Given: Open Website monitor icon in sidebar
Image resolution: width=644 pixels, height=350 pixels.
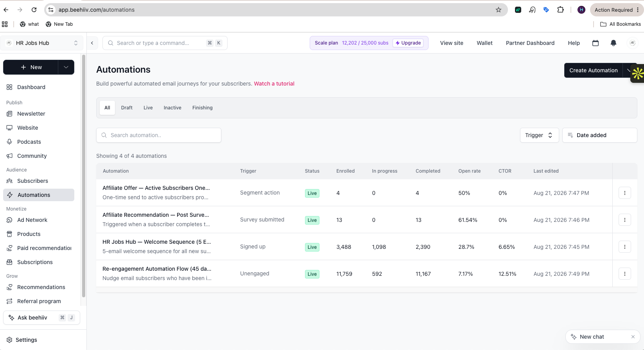Looking at the screenshot, I should tap(9, 128).
